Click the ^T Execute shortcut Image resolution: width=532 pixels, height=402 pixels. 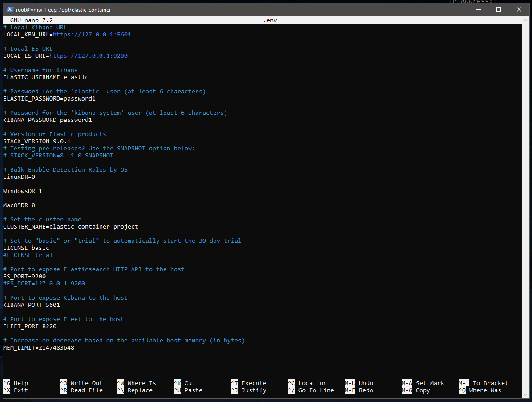click(x=248, y=383)
